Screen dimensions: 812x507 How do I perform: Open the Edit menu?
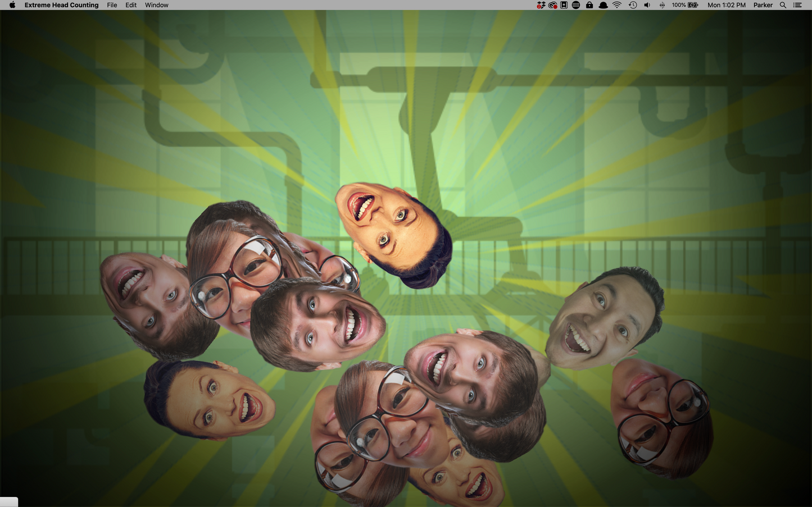[x=131, y=5]
